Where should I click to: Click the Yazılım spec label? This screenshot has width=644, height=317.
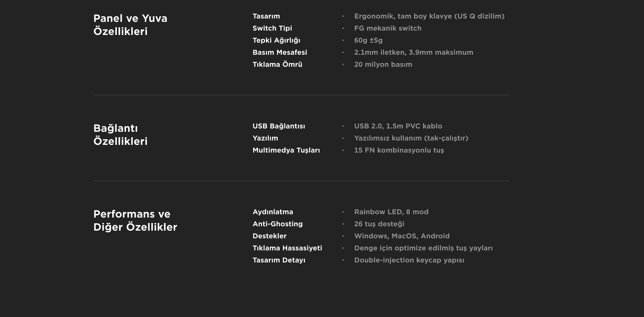coord(265,138)
